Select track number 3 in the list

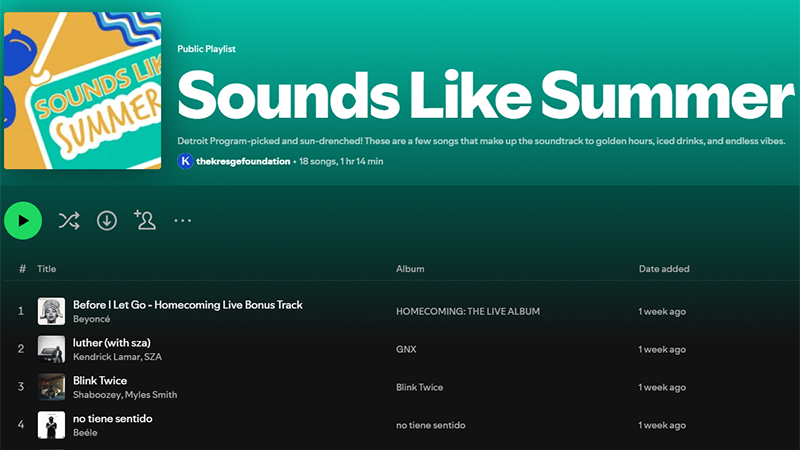coord(21,387)
